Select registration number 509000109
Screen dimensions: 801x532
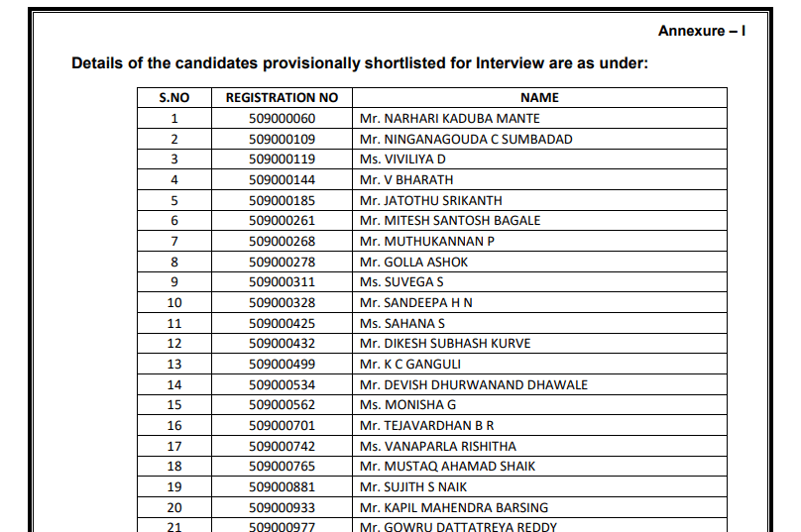tap(282, 140)
